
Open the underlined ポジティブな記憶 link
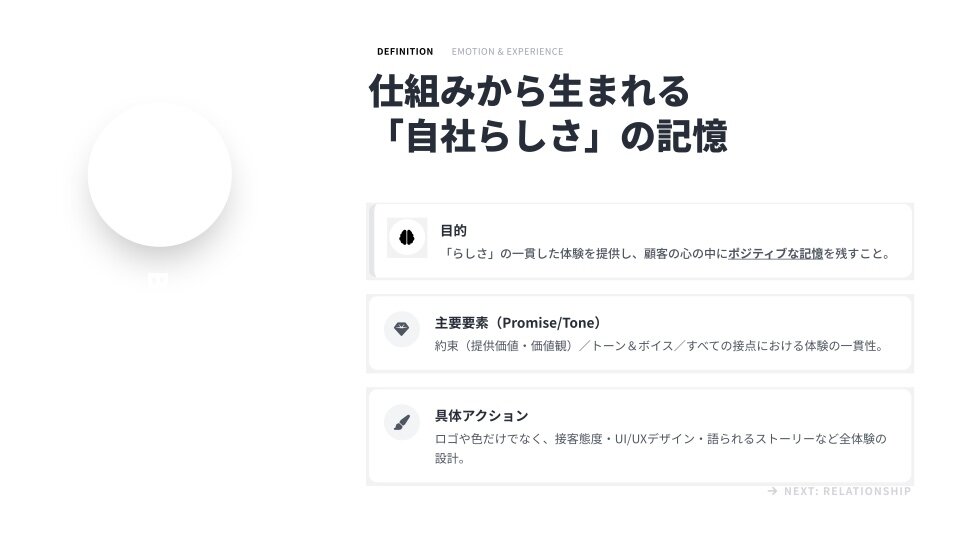pos(775,254)
